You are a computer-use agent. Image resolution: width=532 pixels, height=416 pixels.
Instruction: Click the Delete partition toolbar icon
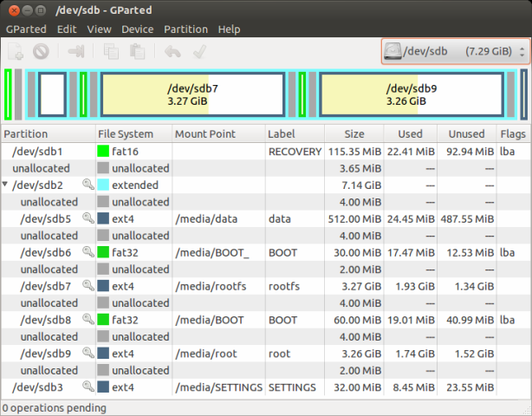click(x=41, y=52)
